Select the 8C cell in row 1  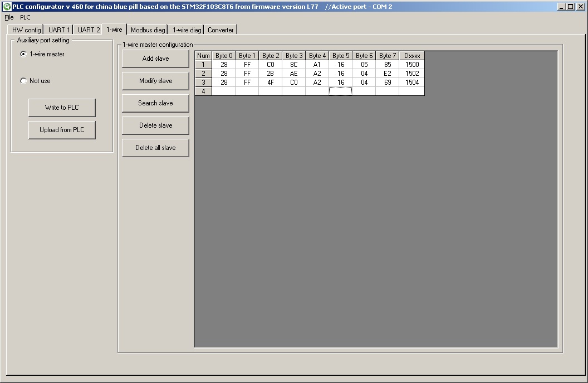coord(293,65)
